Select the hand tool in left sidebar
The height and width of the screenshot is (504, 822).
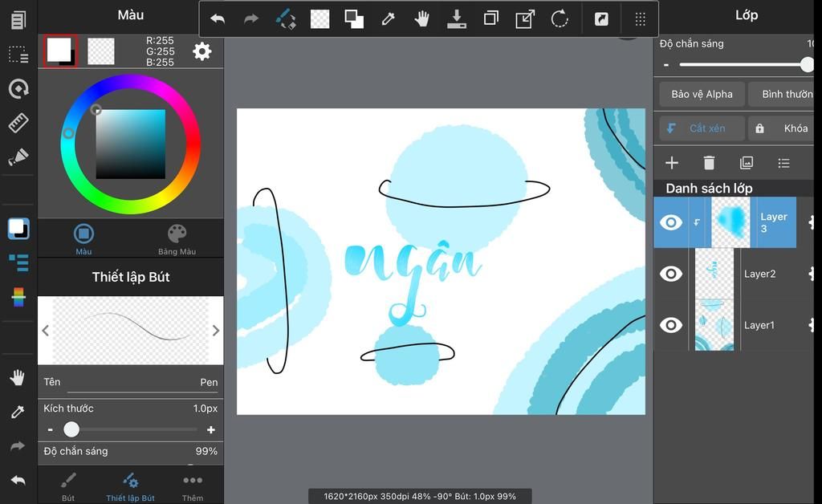[18, 377]
